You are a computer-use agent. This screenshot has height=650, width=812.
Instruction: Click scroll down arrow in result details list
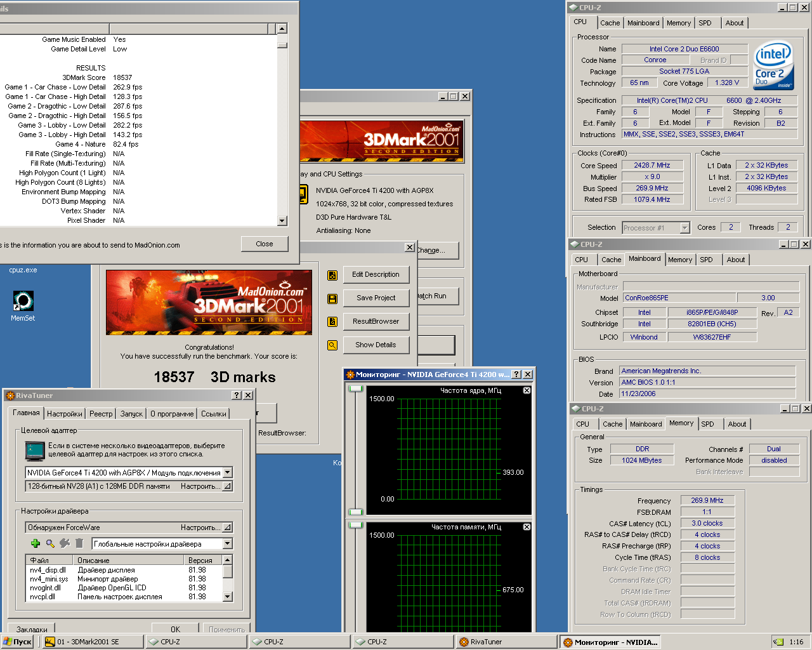282,221
